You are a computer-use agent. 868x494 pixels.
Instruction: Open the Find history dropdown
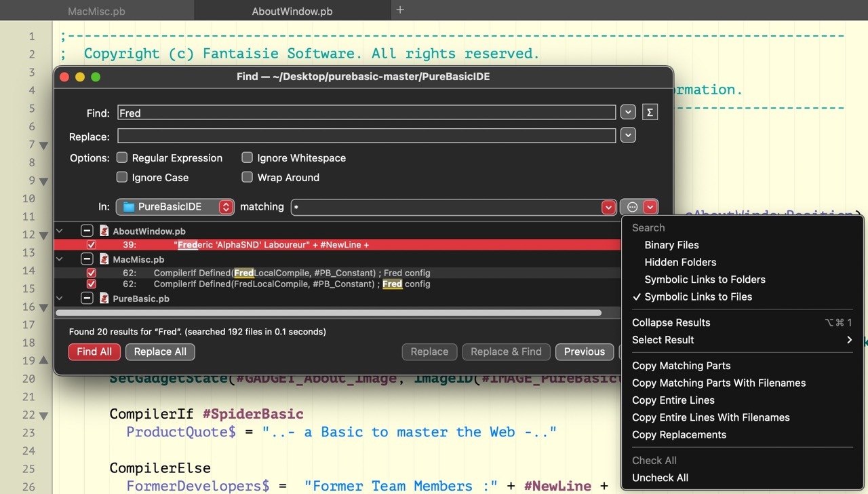(628, 113)
